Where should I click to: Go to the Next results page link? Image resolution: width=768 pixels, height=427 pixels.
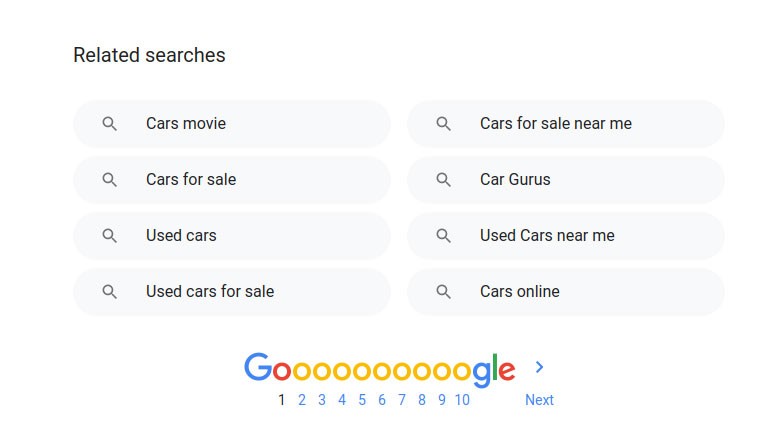point(539,400)
